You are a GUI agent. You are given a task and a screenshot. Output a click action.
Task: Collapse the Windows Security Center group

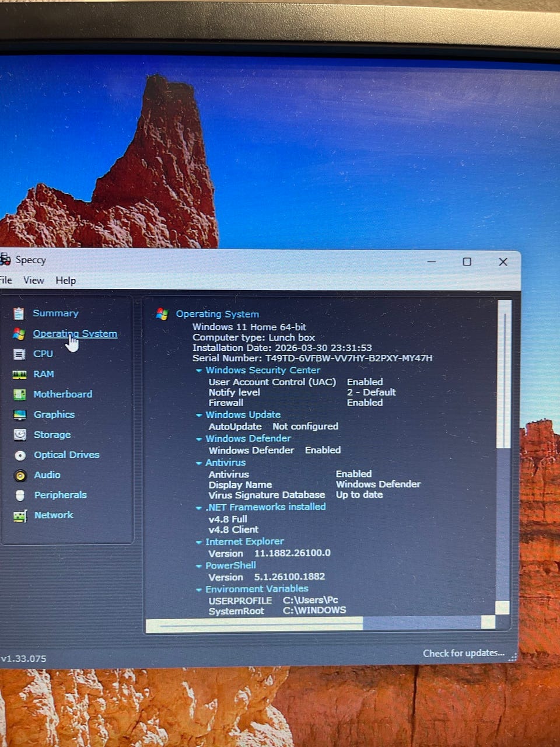coord(199,371)
